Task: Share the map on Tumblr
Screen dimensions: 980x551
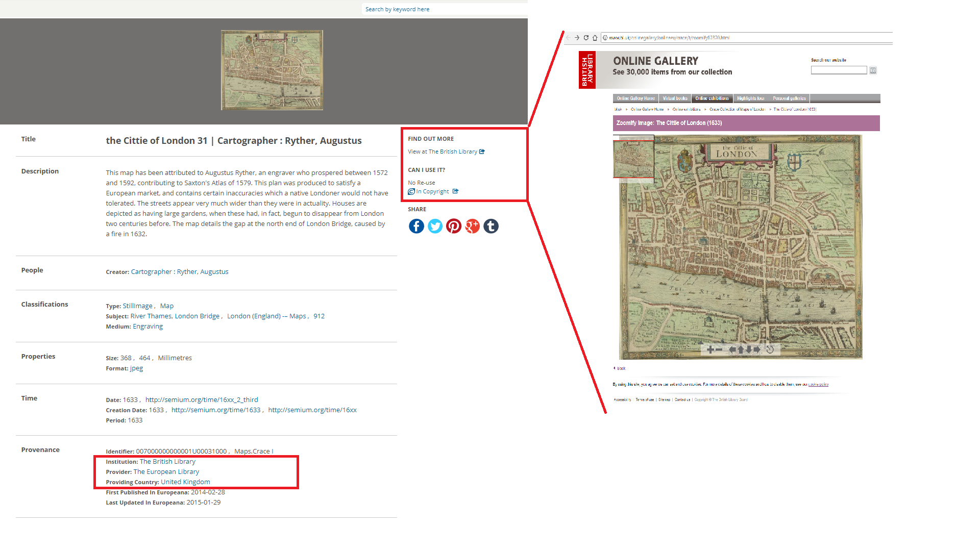Action: 491,226
